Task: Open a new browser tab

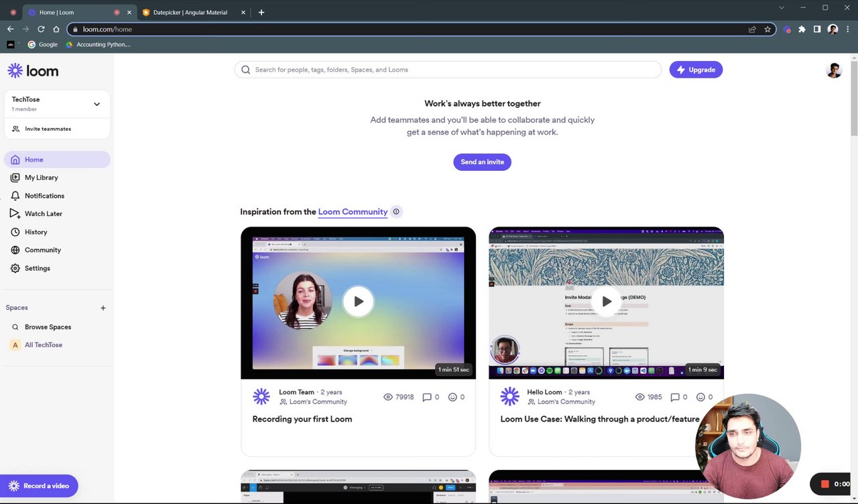Action: point(261,12)
